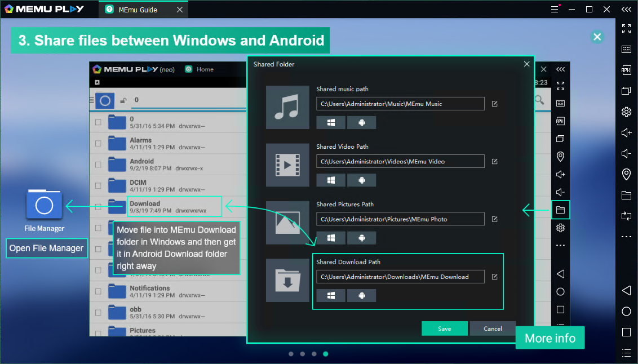
Task: Open the DCIM folder in file list
Action: point(167,185)
